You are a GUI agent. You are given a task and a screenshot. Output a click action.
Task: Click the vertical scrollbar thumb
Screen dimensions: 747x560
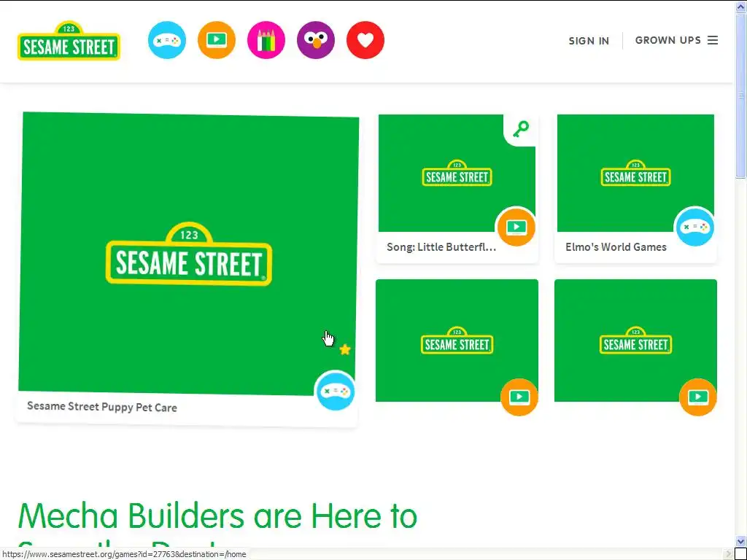pos(741,96)
